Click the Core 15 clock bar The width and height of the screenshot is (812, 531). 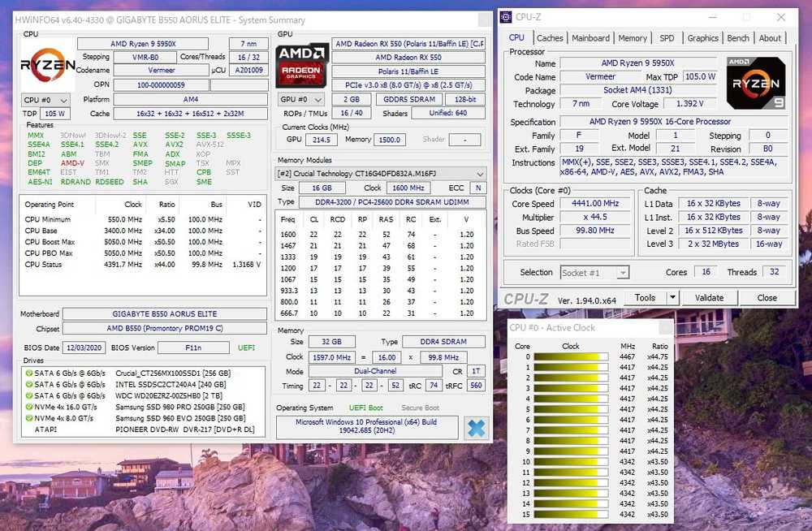click(571, 515)
